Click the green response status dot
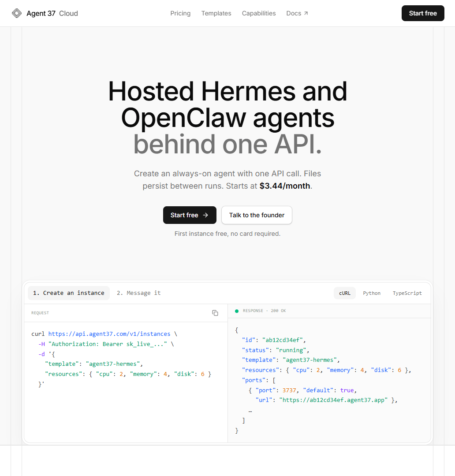Image resolution: width=455 pixels, height=476 pixels. click(237, 311)
